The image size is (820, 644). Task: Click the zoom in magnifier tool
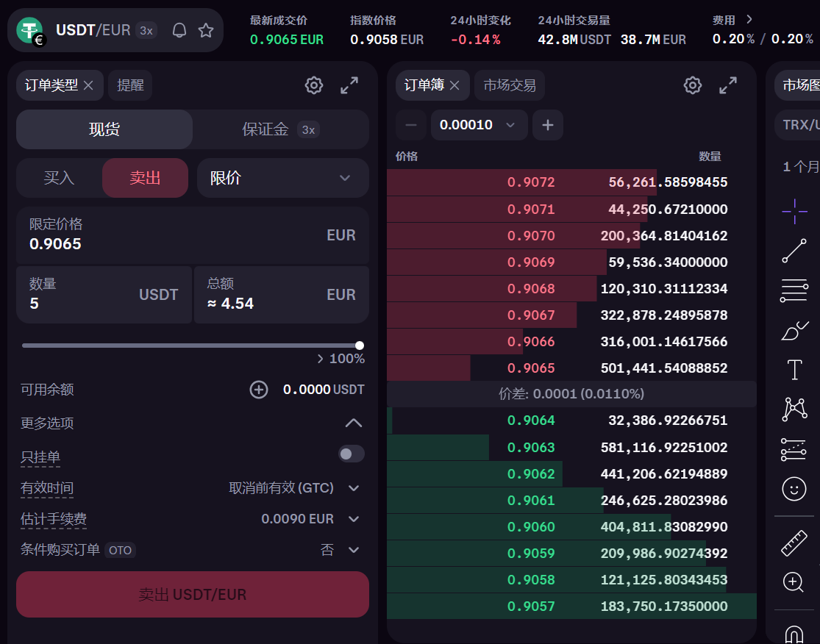pyautogui.click(x=794, y=582)
